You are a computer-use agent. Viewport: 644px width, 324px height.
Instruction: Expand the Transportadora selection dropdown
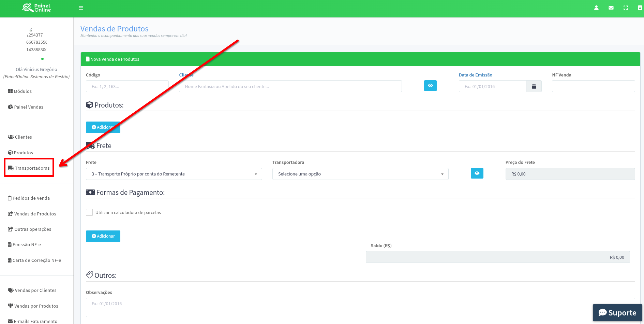tap(360, 174)
